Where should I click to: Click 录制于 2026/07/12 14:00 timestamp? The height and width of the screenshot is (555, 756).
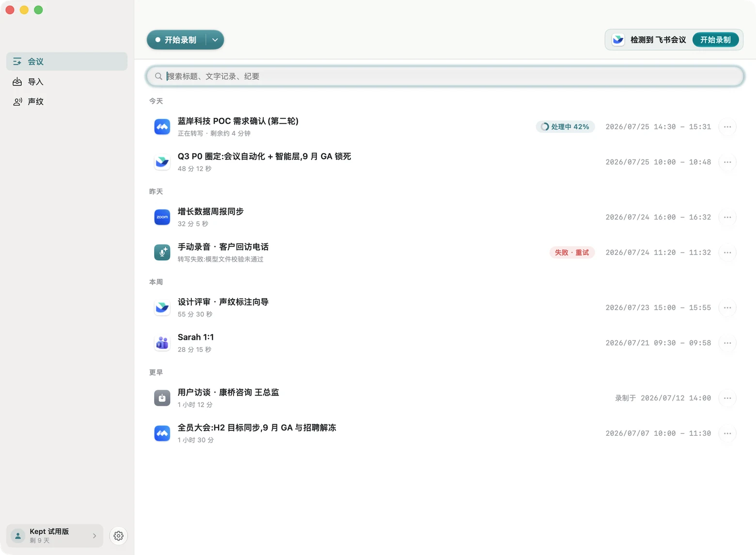coord(663,398)
